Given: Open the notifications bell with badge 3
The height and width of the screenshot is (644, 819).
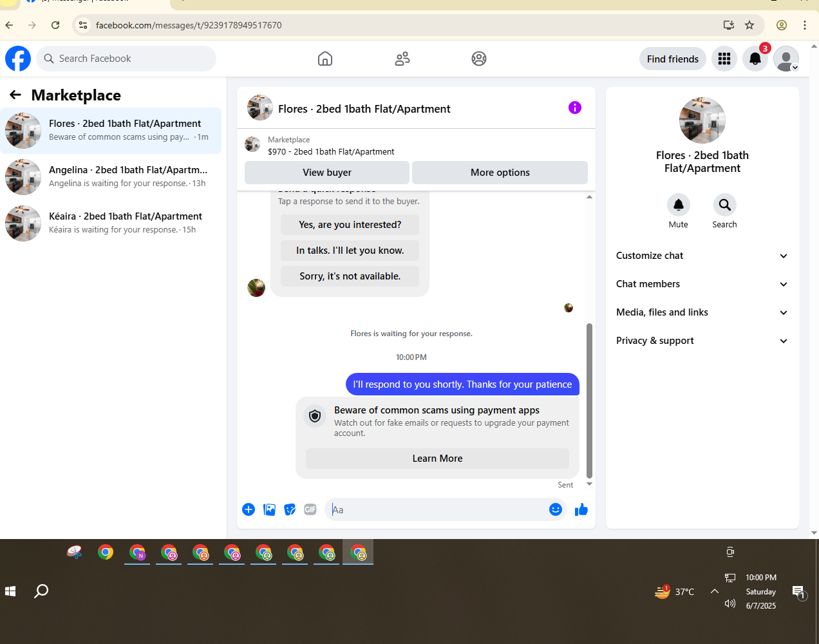Looking at the screenshot, I should coord(755,59).
